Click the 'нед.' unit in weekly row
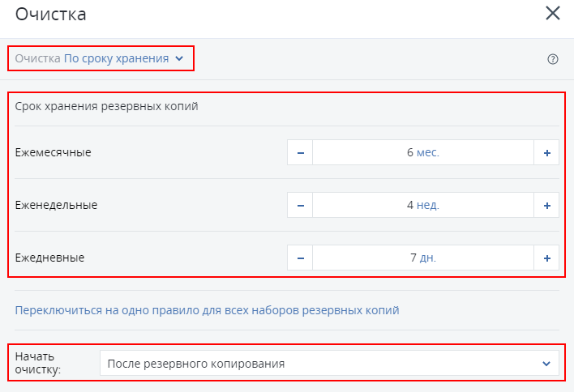 [x=428, y=206]
